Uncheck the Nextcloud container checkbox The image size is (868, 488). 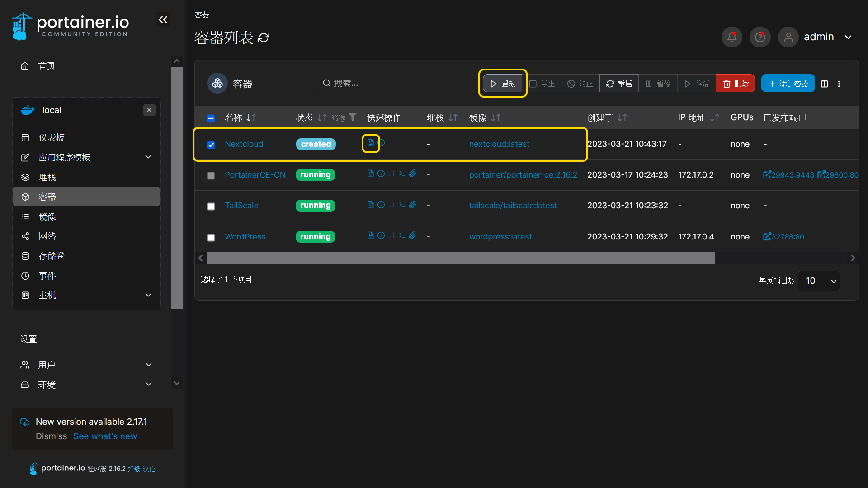coord(211,145)
